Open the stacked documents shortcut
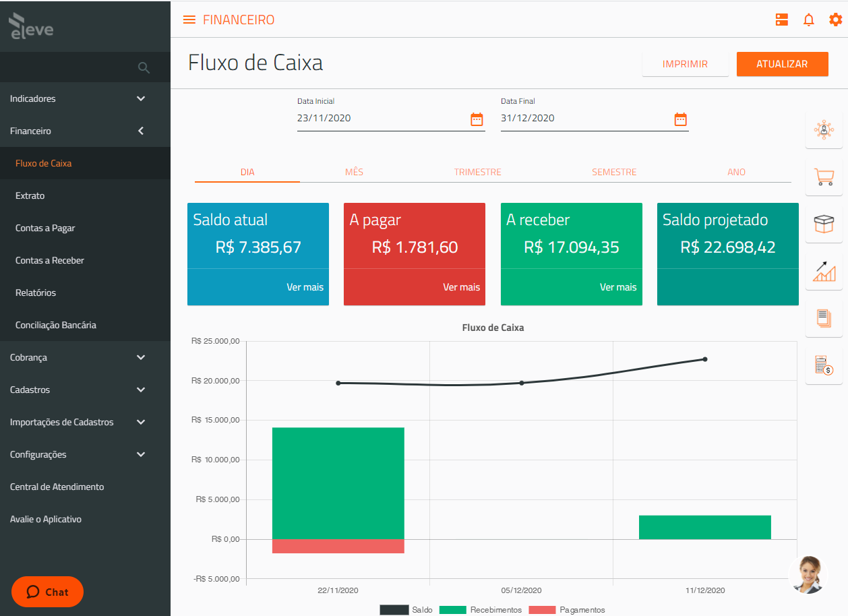This screenshot has width=848, height=616. [824, 318]
